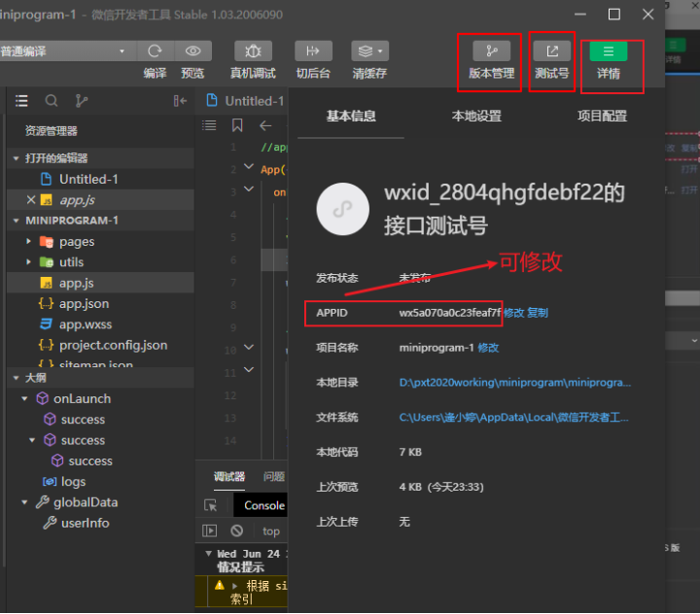
Task: Click the editor outline list icon
Action: 209,125
